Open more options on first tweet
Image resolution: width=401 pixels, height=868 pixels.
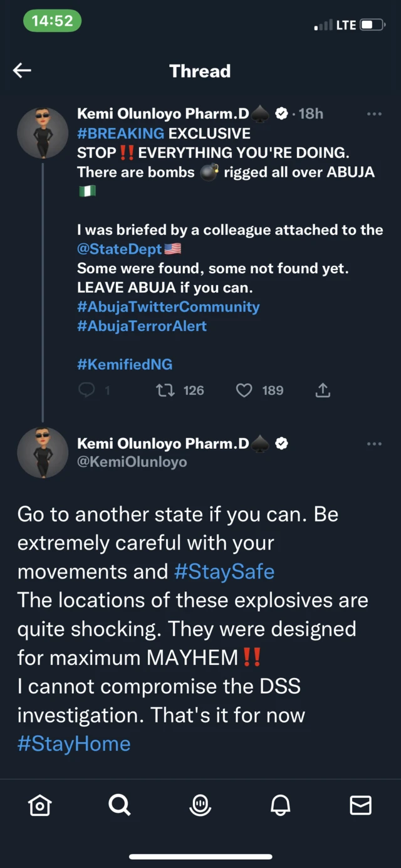(374, 114)
